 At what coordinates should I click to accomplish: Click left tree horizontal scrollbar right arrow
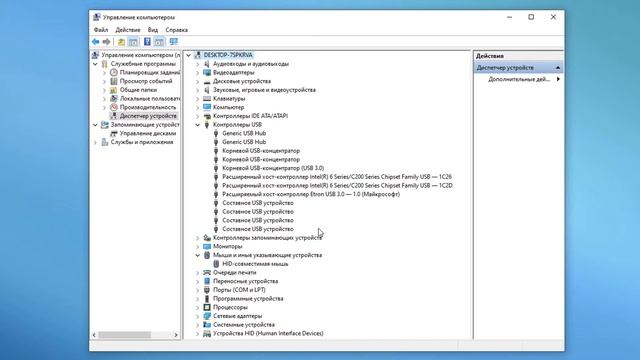176,335
